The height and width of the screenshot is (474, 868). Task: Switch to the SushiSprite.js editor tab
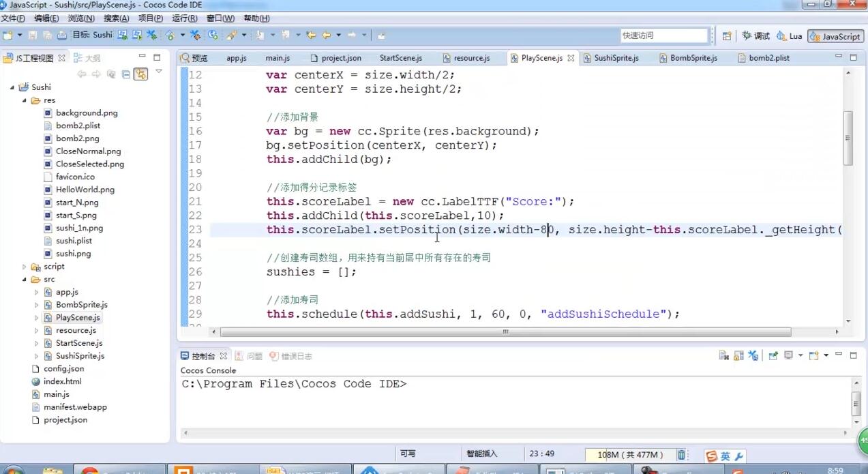(x=616, y=59)
